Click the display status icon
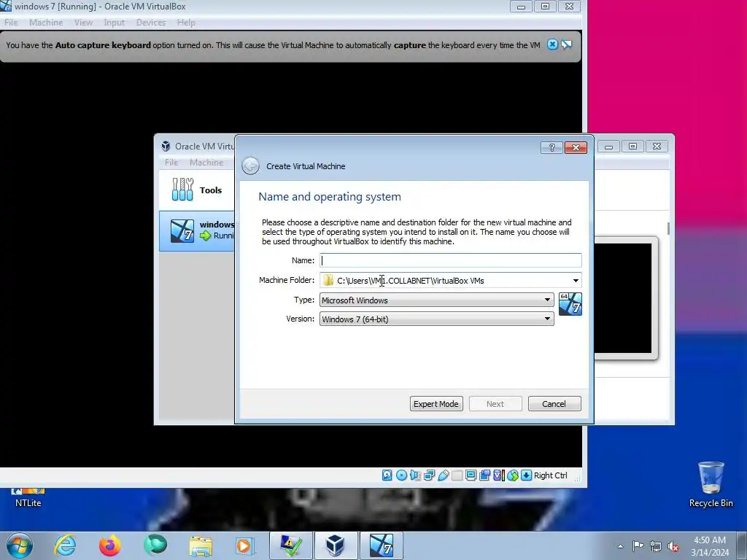Image resolution: width=747 pixels, height=560 pixels. [x=471, y=475]
